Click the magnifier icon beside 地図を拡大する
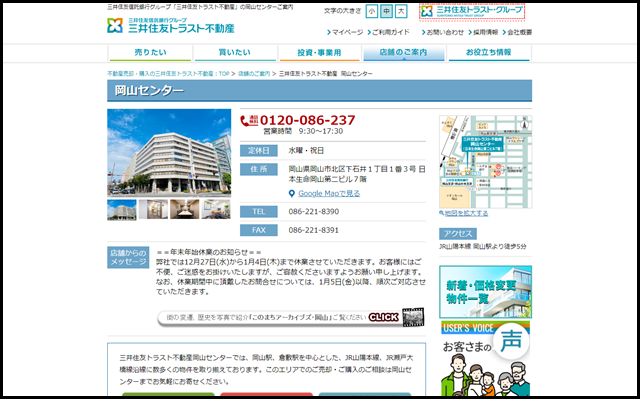This screenshot has height=399, width=640. [x=442, y=213]
